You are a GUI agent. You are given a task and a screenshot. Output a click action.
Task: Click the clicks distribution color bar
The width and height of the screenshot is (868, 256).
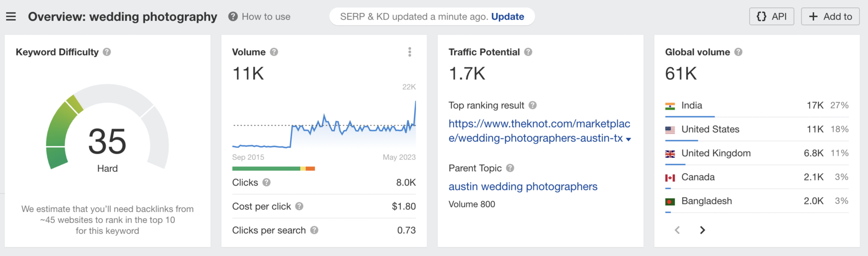click(273, 169)
